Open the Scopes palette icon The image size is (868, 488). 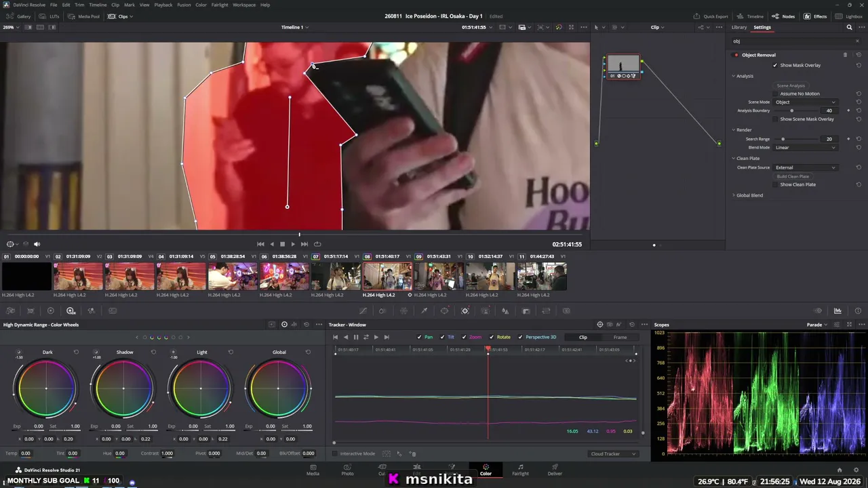(x=837, y=311)
